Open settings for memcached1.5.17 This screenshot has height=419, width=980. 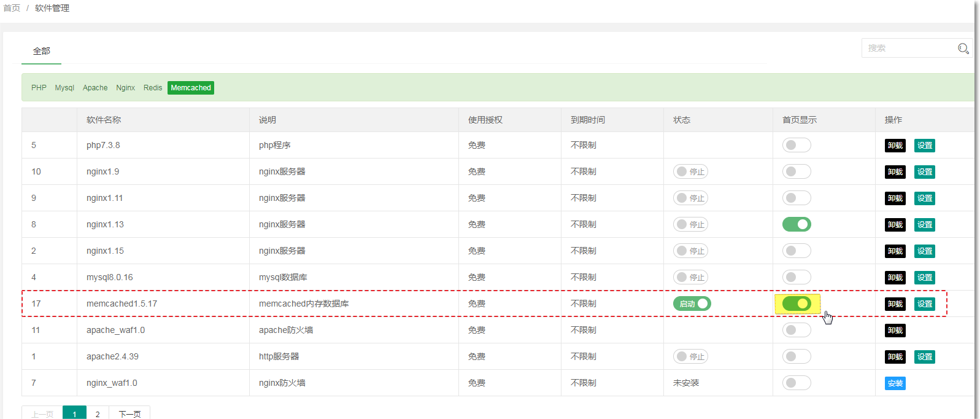pos(924,304)
